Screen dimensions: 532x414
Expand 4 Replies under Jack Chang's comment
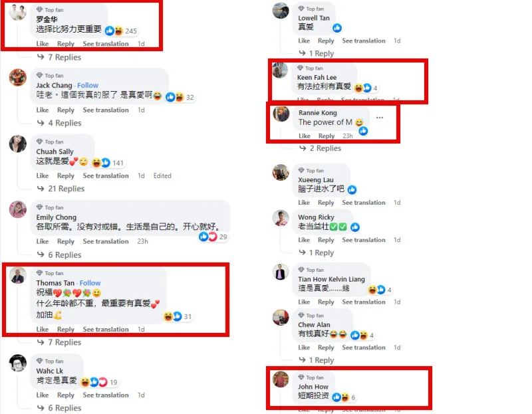tap(65, 123)
